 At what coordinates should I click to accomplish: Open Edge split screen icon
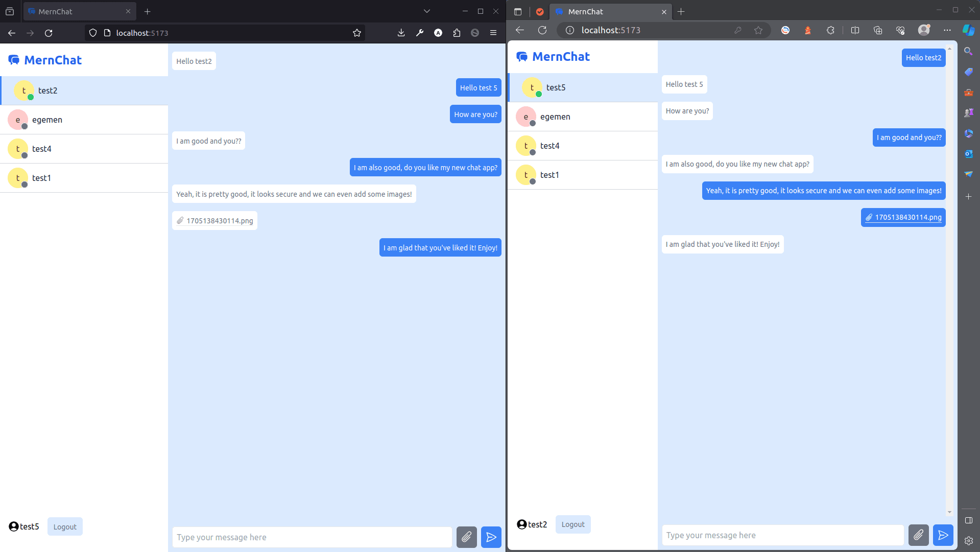[855, 30]
